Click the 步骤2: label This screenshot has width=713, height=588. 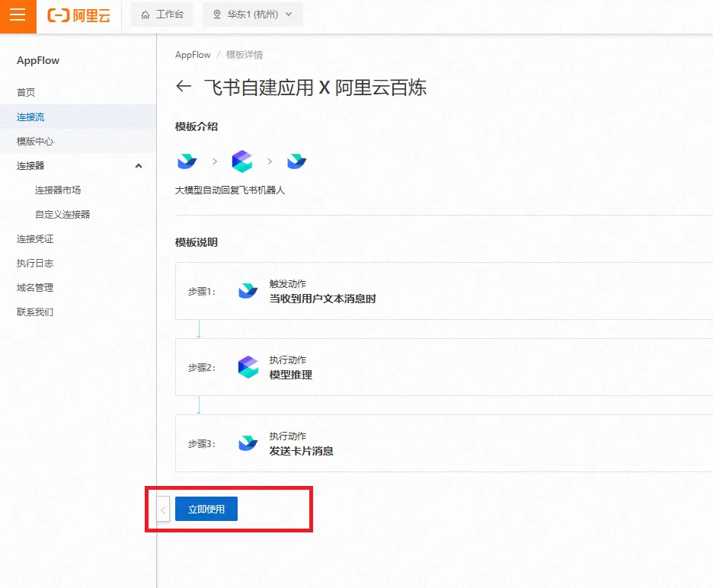point(202,367)
